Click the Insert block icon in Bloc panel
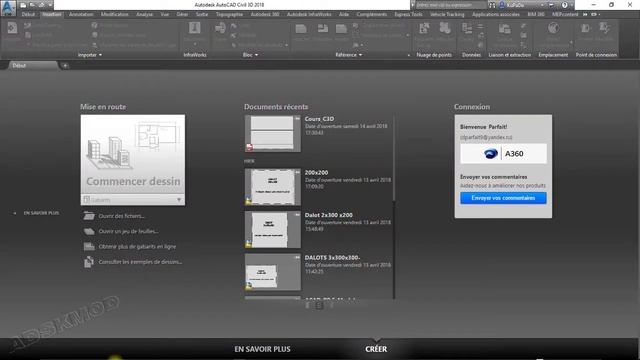 coord(220,28)
